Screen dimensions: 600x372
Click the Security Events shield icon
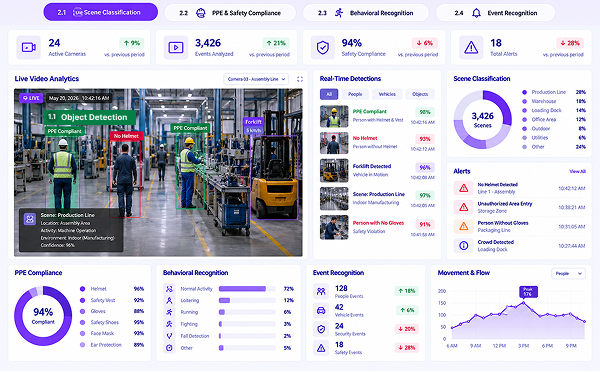(x=321, y=329)
